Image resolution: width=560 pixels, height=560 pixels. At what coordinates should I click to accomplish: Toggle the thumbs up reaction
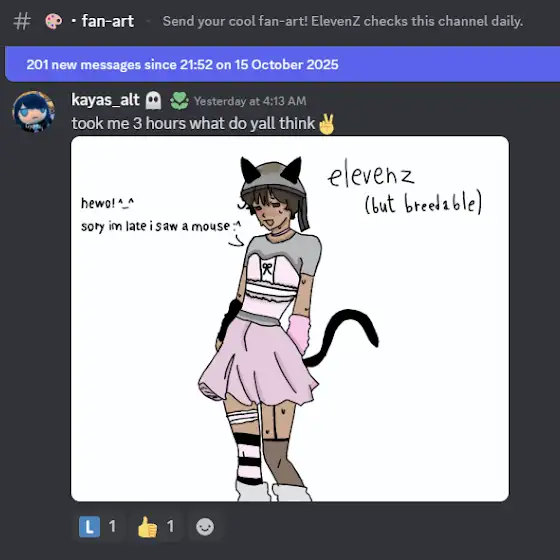click(156, 527)
